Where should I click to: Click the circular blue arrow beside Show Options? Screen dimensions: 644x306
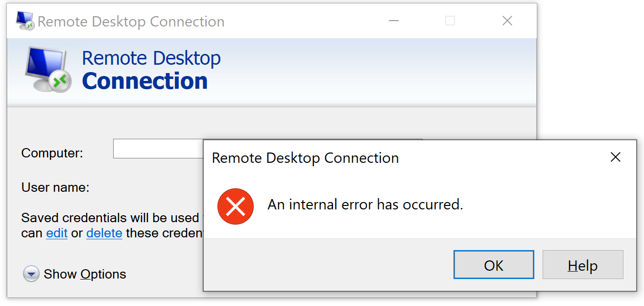point(31,274)
